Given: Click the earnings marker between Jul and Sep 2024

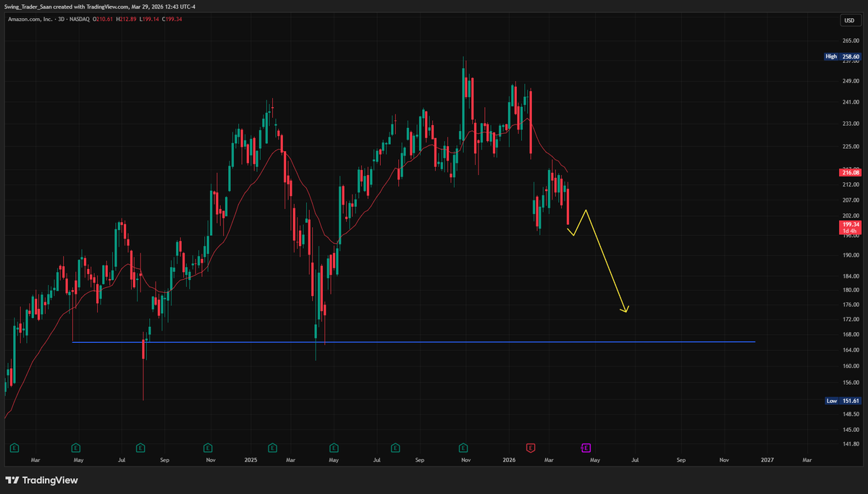Looking at the screenshot, I should pos(140,448).
